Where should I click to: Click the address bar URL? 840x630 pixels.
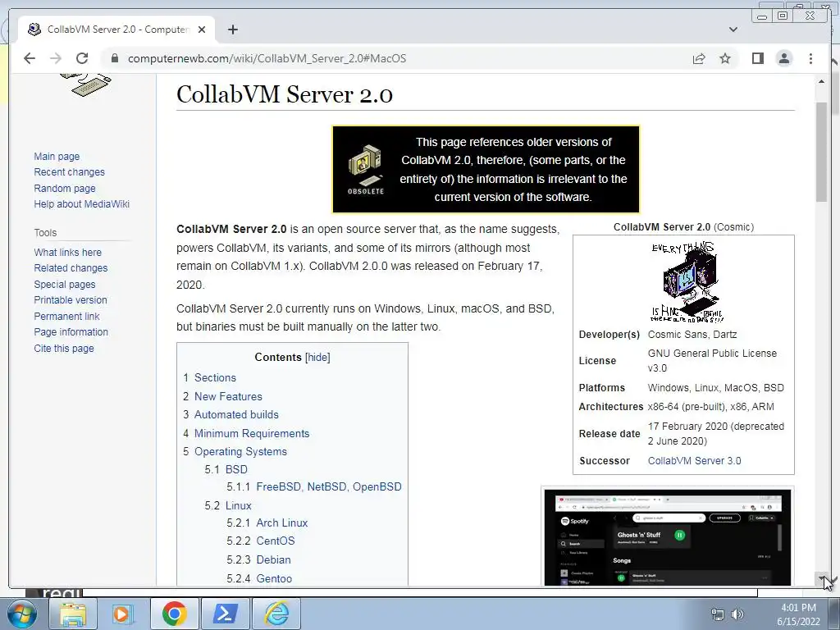tap(267, 58)
